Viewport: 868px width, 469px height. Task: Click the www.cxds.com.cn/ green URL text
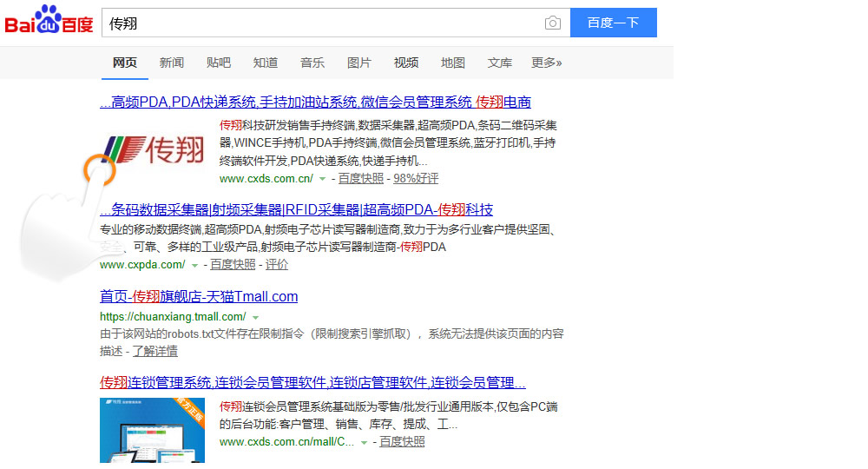266,178
